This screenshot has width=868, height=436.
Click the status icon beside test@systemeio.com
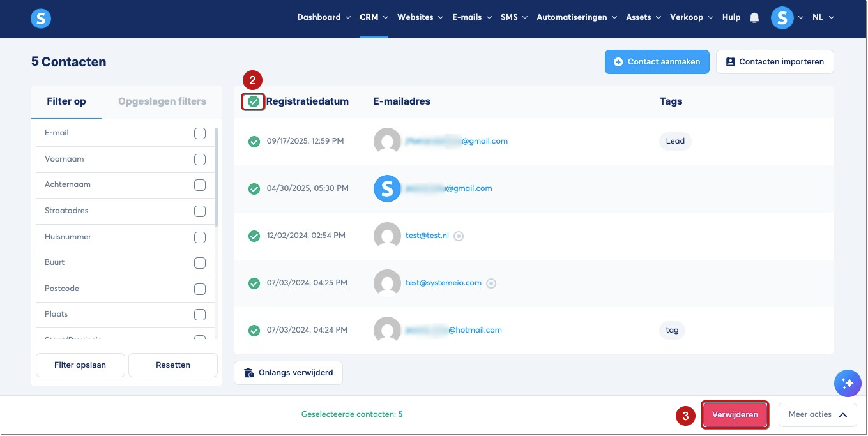491,283
